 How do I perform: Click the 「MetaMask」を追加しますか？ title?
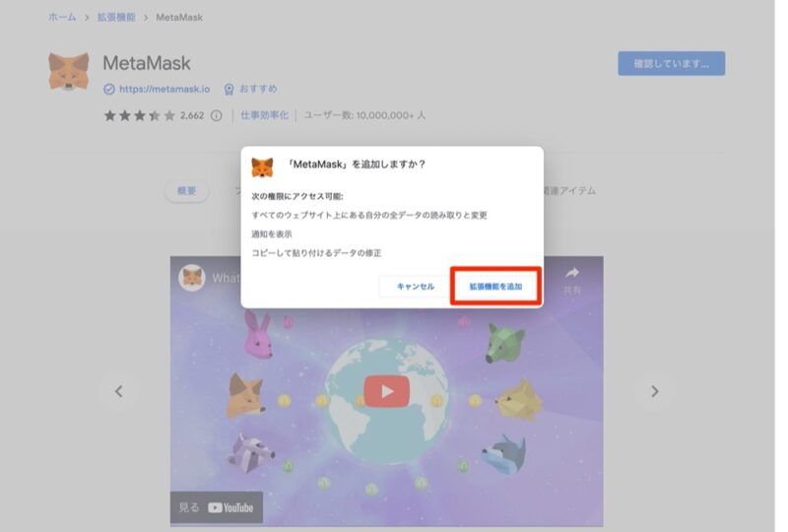[356, 164]
